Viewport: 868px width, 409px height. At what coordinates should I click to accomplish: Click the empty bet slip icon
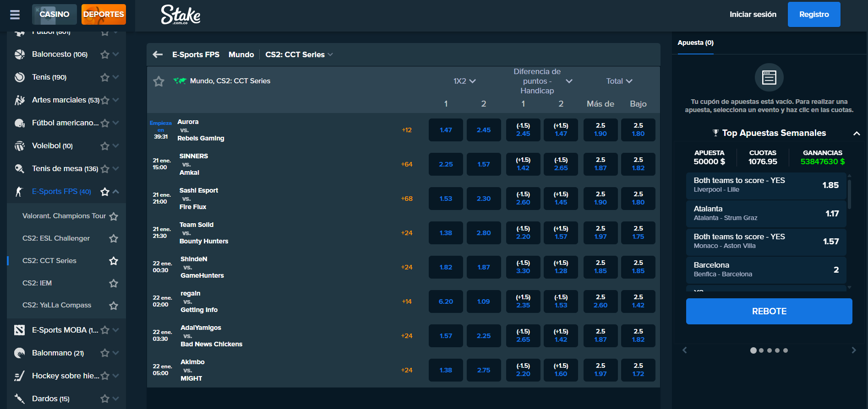[769, 77]
